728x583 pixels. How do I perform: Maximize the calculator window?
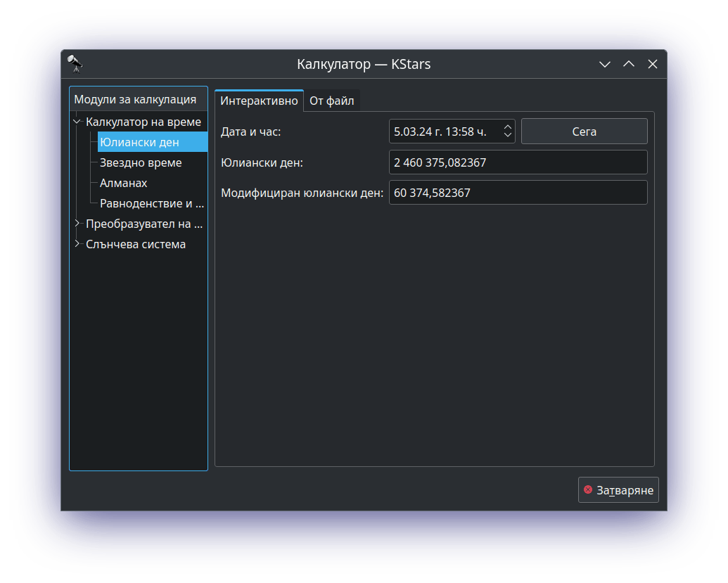629,64
